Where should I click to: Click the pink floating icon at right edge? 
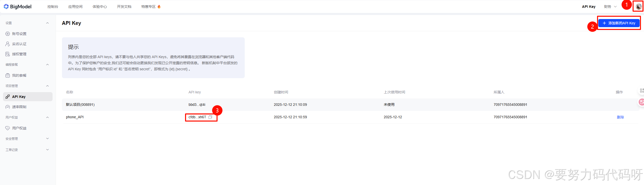(x=641, y=102)
